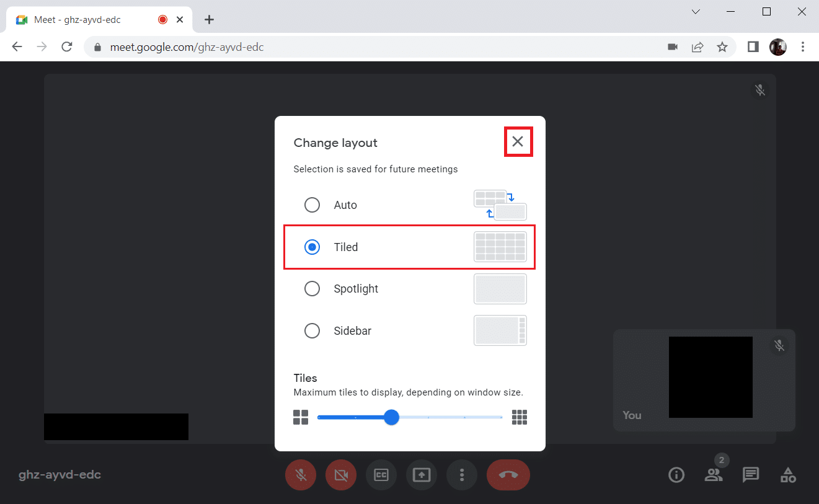Click the ghz-ayvd-edc meeting code text

tap(60, 475)
